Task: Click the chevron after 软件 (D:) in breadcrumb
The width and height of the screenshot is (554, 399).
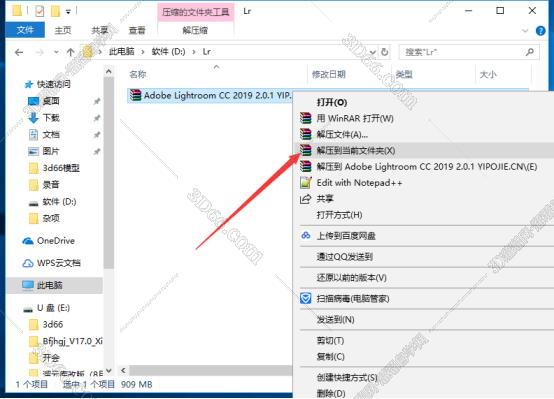Action: point(194,52)
